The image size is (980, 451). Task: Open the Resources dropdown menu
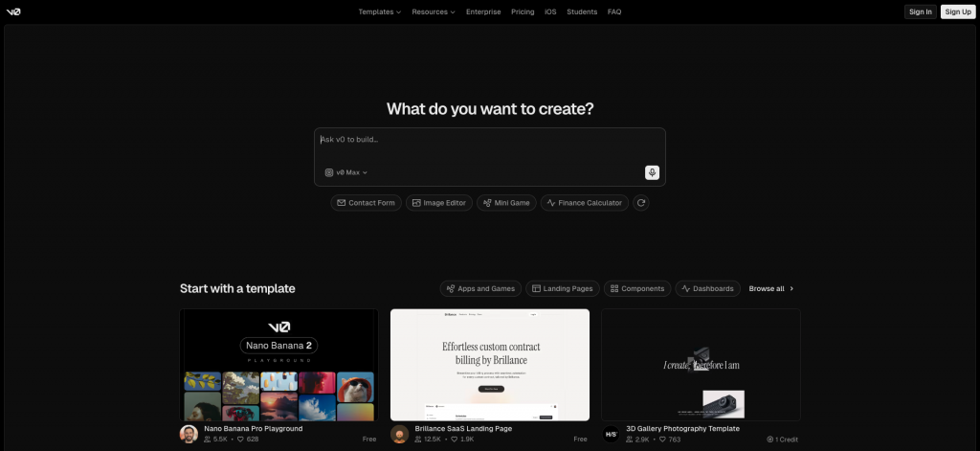click(434, 11)
